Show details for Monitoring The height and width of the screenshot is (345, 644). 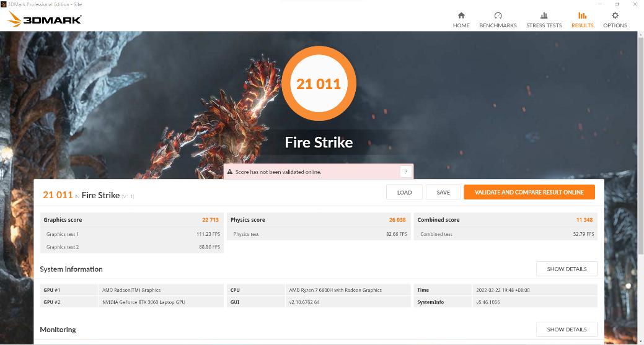tap(567, 329)
